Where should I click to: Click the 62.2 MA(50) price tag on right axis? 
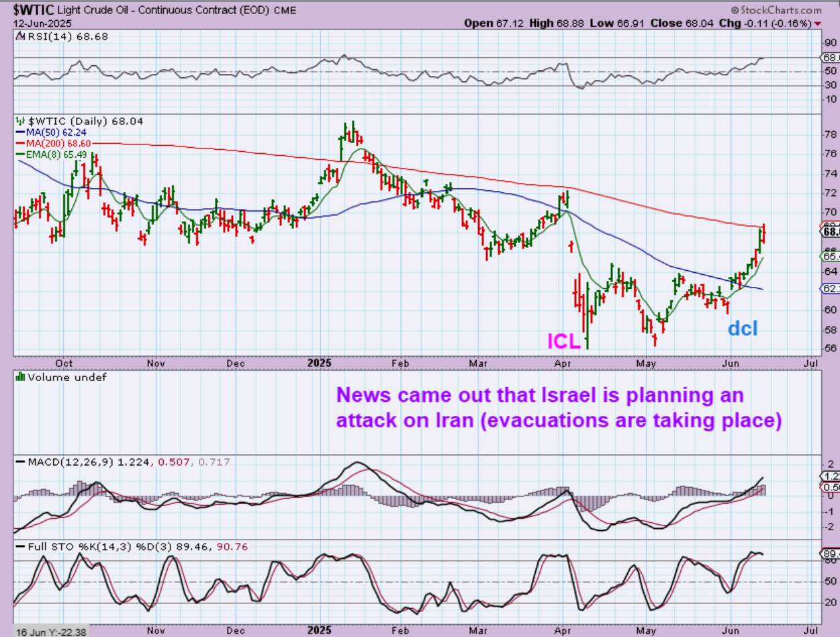[830, 289]
